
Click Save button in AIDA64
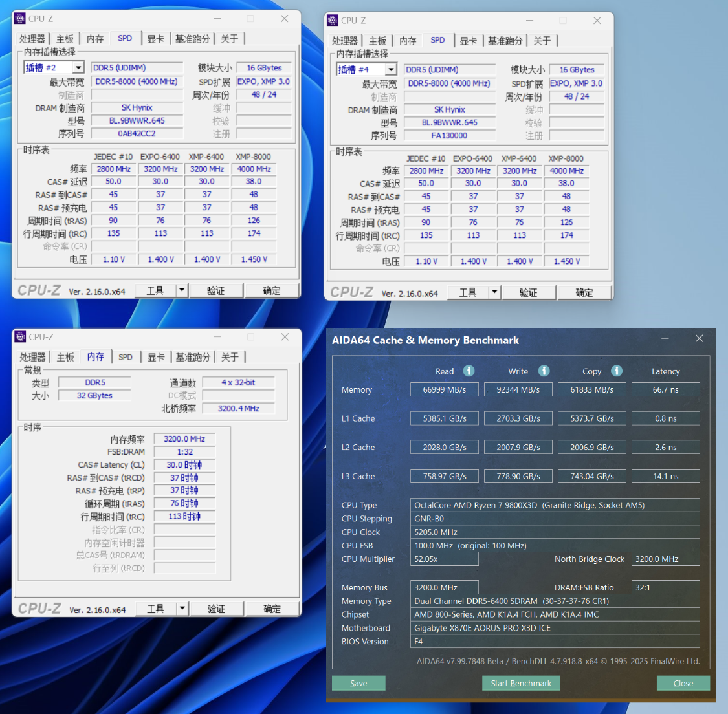[x=358, y=683]
